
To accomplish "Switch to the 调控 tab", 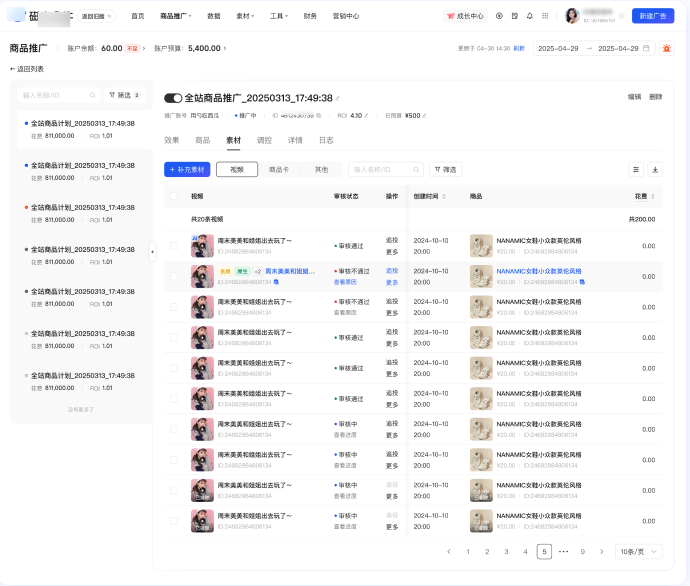I will point(264,140).
